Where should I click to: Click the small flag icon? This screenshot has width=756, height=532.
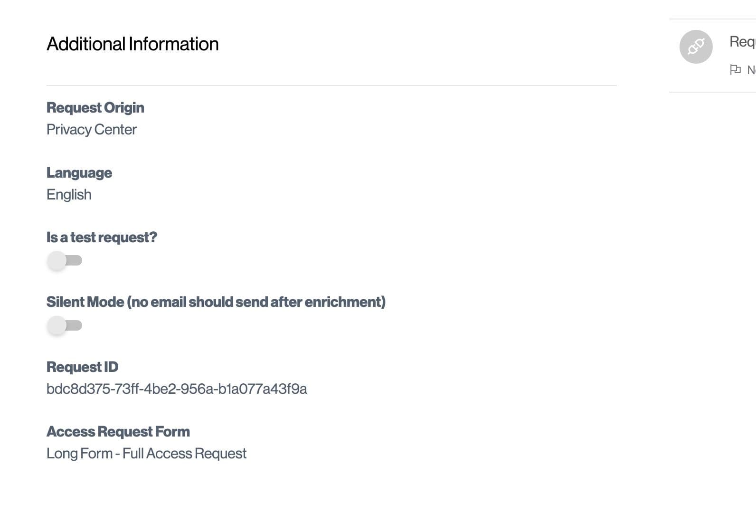[x=735, y=70]
